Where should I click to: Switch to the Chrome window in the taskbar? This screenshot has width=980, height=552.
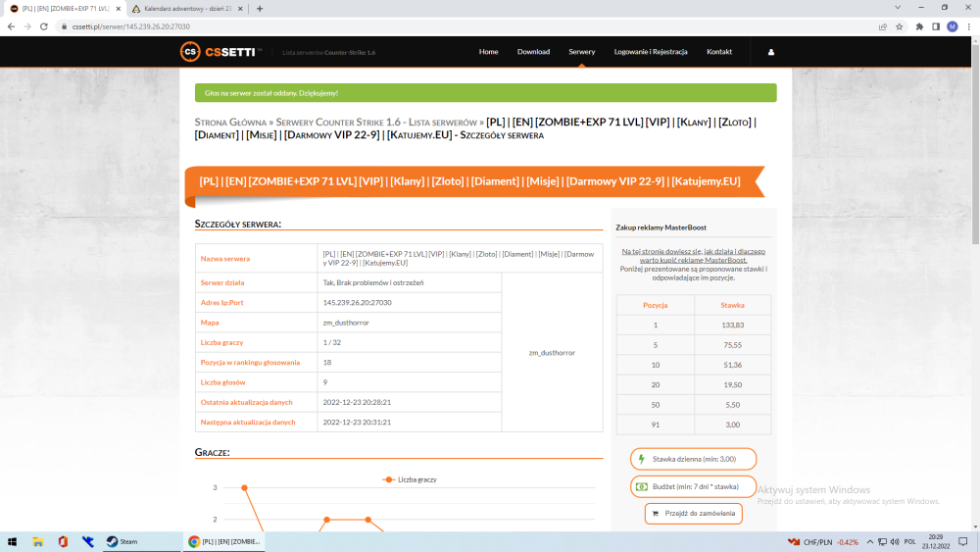(x=225, y=541)
